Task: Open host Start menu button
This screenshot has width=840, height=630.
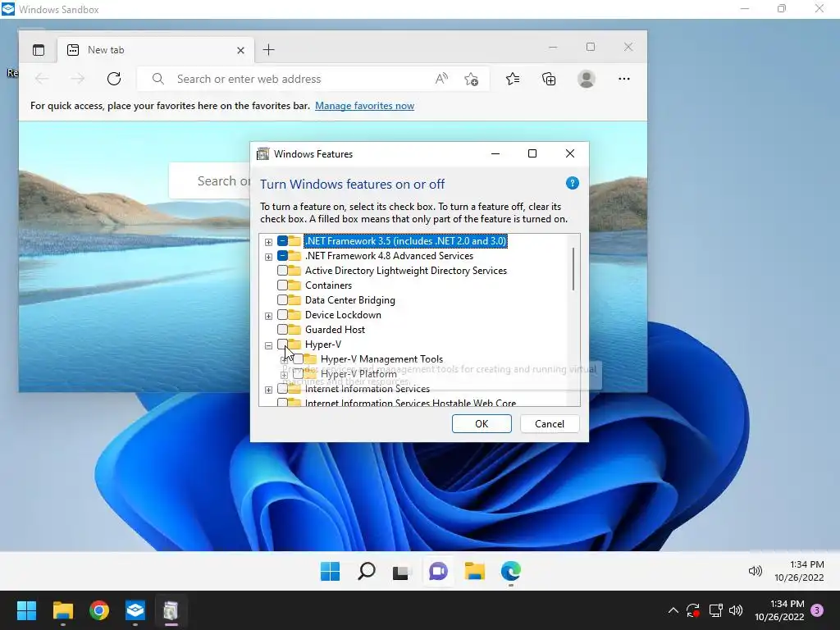Action: click(26, 610)
